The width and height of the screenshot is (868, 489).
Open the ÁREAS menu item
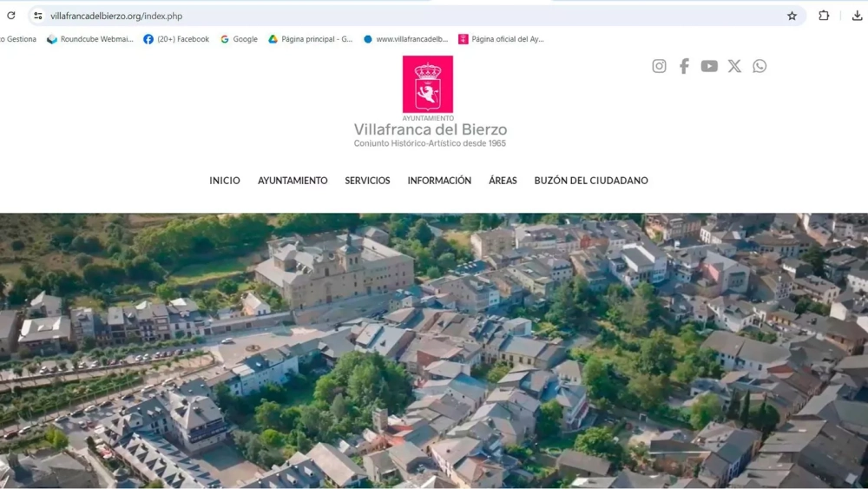point(503,181)
